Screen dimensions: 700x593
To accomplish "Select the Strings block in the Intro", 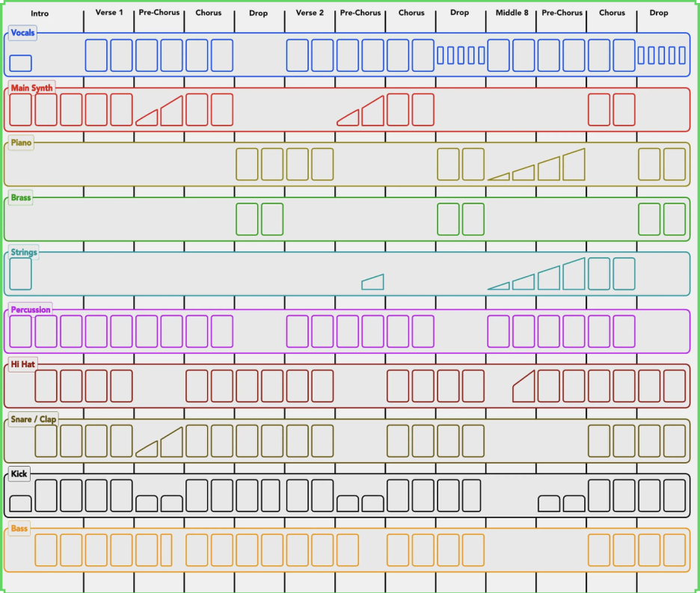I will [x=20, y=274].
